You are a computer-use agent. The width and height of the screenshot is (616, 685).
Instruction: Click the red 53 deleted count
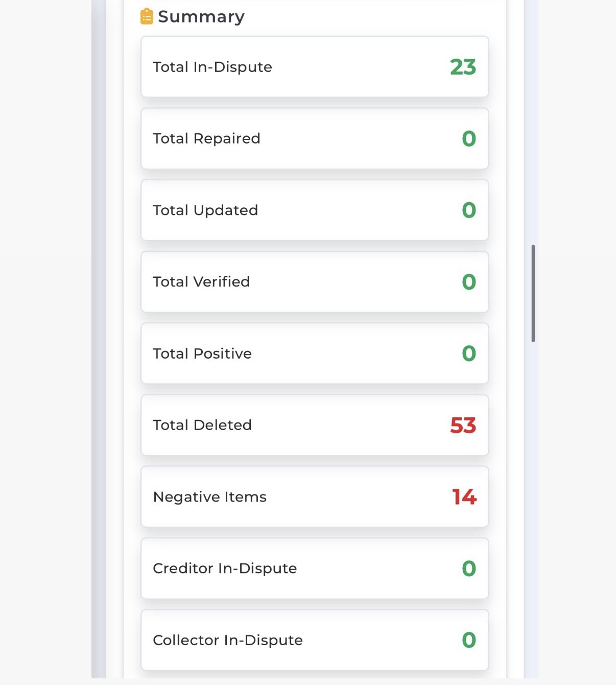pyautogui.click(x=463, y=426)
